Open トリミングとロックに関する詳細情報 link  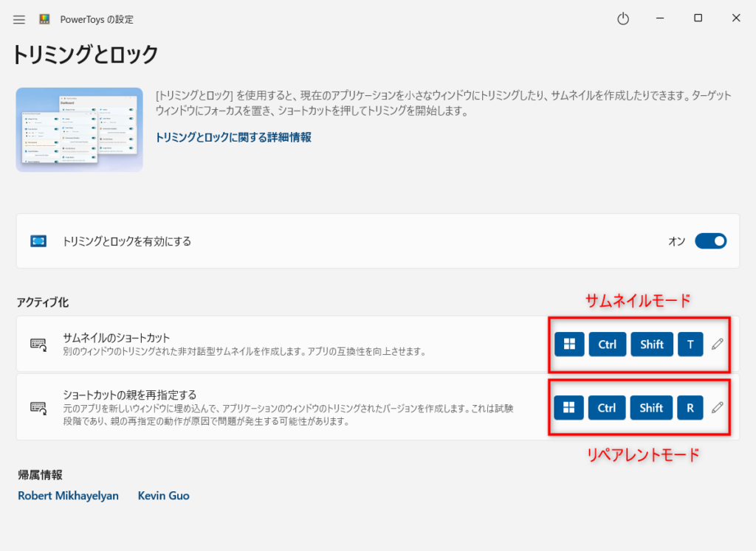pos(233,137)
